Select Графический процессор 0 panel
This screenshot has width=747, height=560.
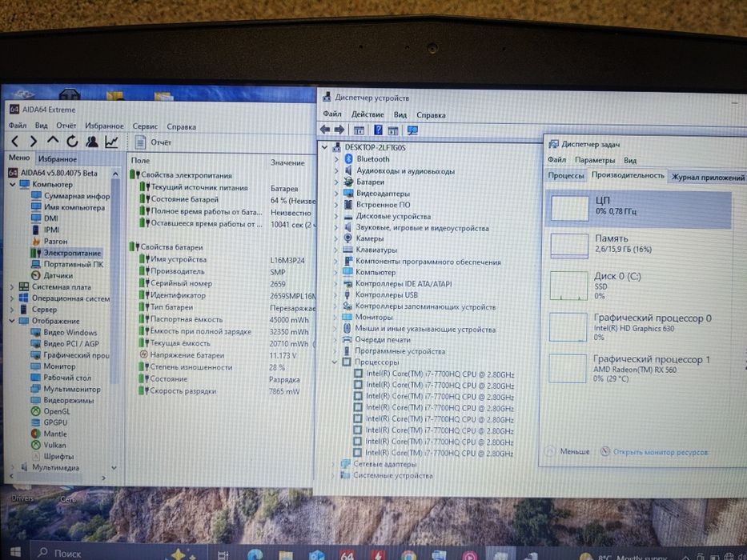point(638,327)
